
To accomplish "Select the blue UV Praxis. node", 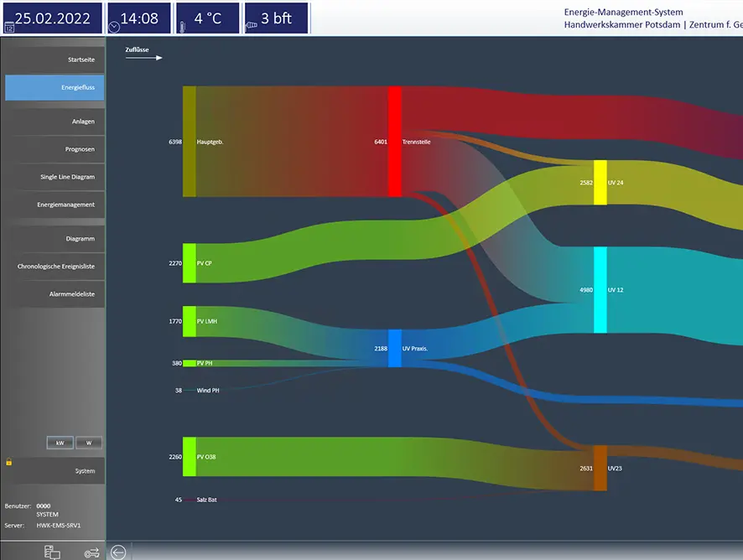I will (x=395, y=349).
